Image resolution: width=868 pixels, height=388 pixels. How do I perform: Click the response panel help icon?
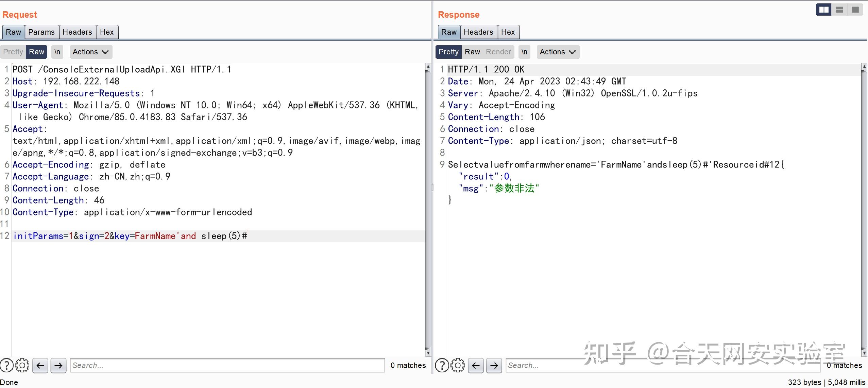click(x=442, y=366)
